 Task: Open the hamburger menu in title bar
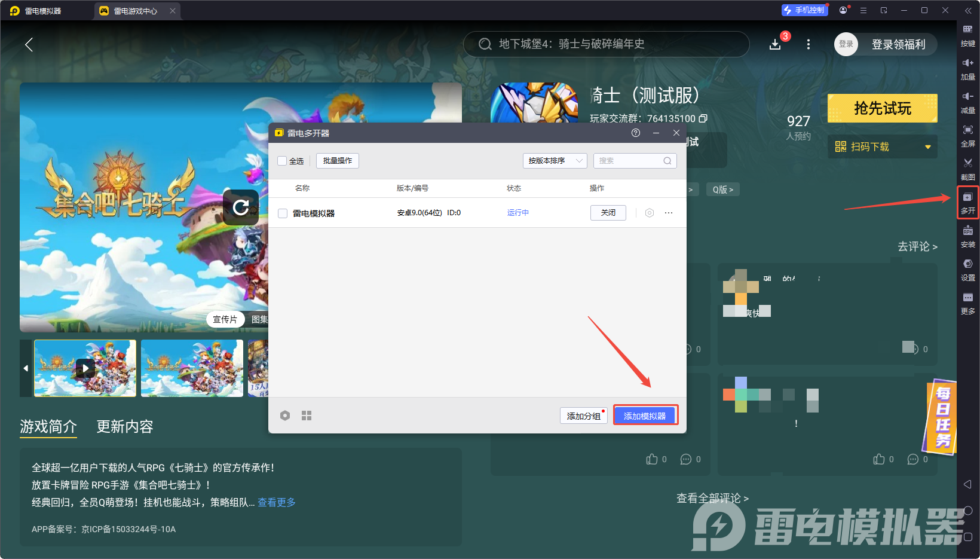click(863, 10)
